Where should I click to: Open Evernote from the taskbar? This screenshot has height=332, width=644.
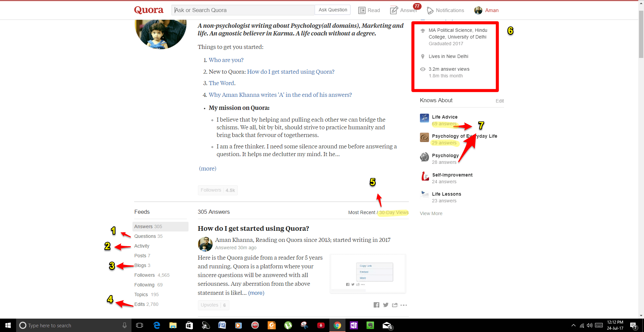370,325
